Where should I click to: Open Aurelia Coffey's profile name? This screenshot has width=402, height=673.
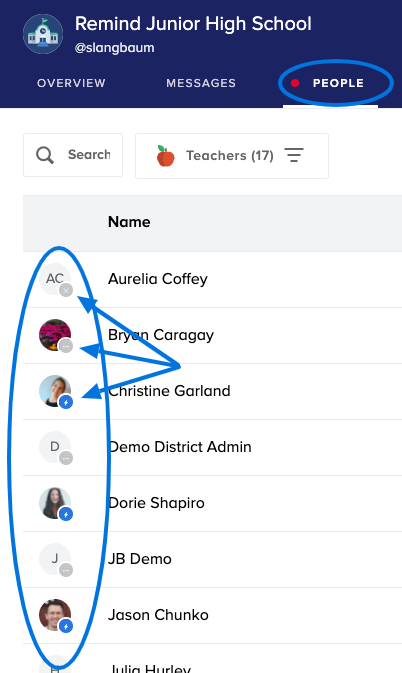[157, 279]
